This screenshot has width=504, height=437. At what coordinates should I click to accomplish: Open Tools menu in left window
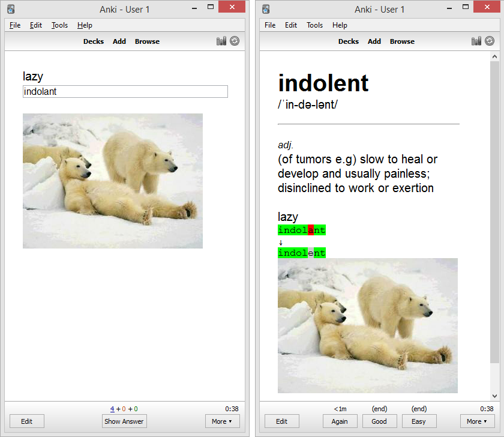coord(59,25)
